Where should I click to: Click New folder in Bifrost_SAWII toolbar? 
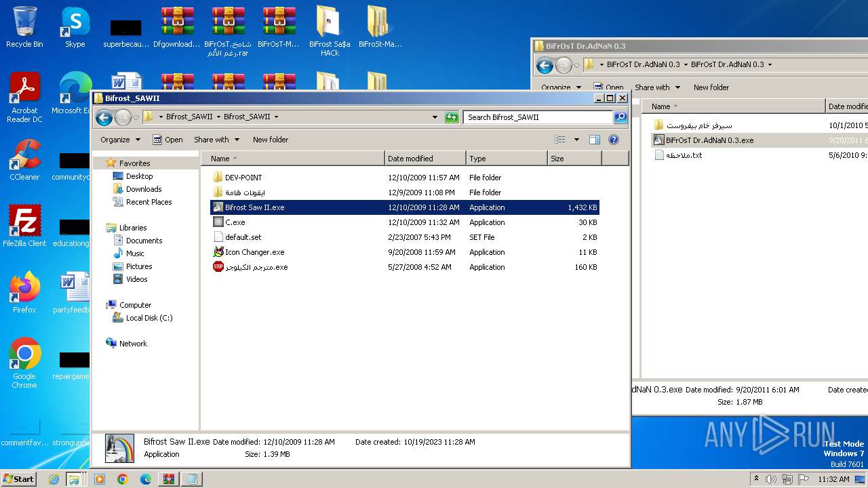pyautogui.click(x=271, y=140)
